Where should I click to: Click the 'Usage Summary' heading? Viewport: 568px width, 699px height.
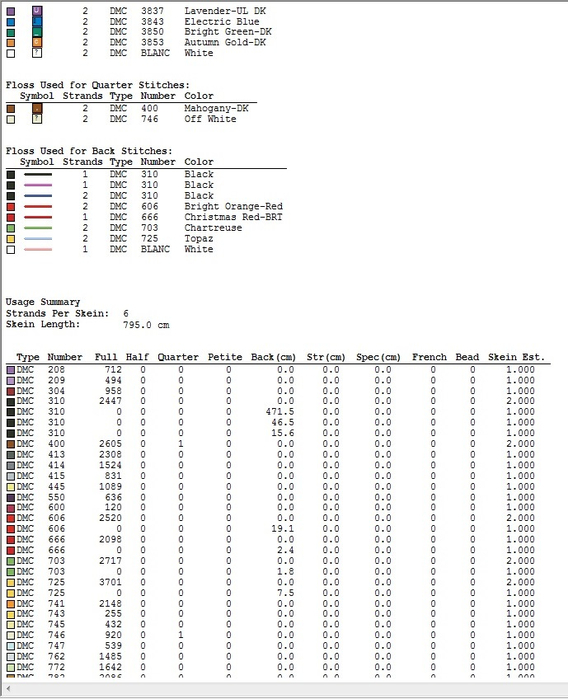click(43, 302)
